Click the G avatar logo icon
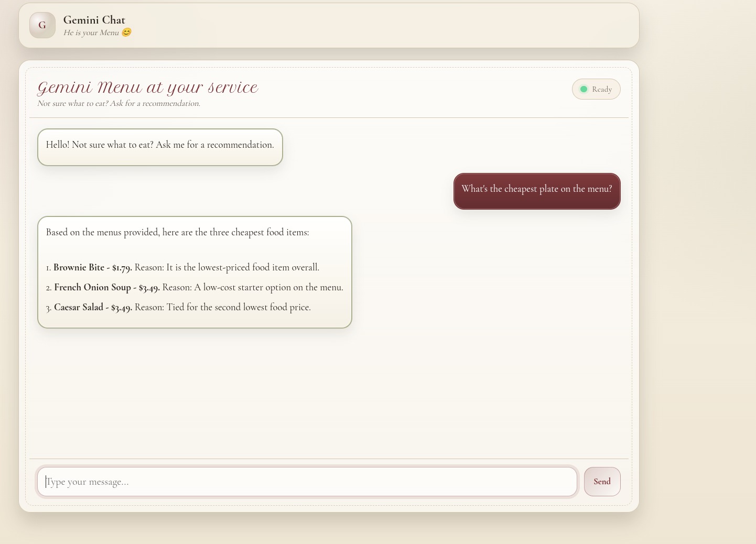Viewport: 756px width, 544px height. 42,25
